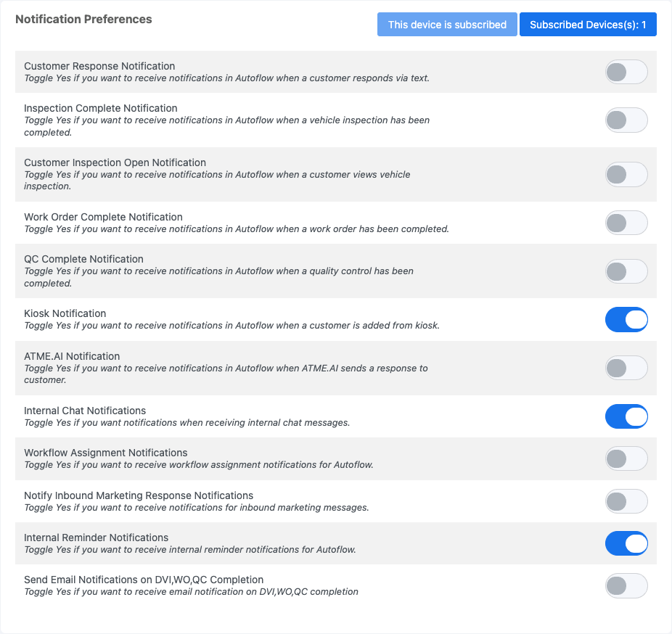672x634 pixels.
Task: Click the Customer Response Notification title text
Action: point(99,66)
